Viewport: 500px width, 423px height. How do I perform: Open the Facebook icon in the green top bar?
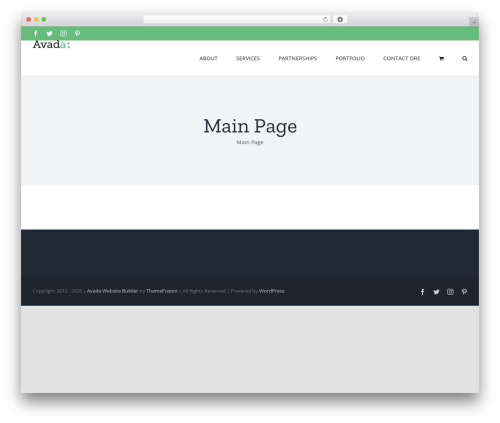[x=35, y=33]
